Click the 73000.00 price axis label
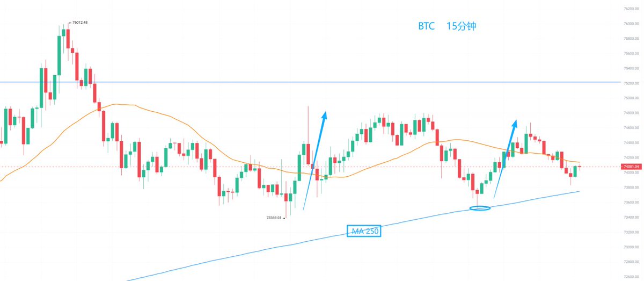This screenshot has height=281, width=644. (x=631, y=247)
